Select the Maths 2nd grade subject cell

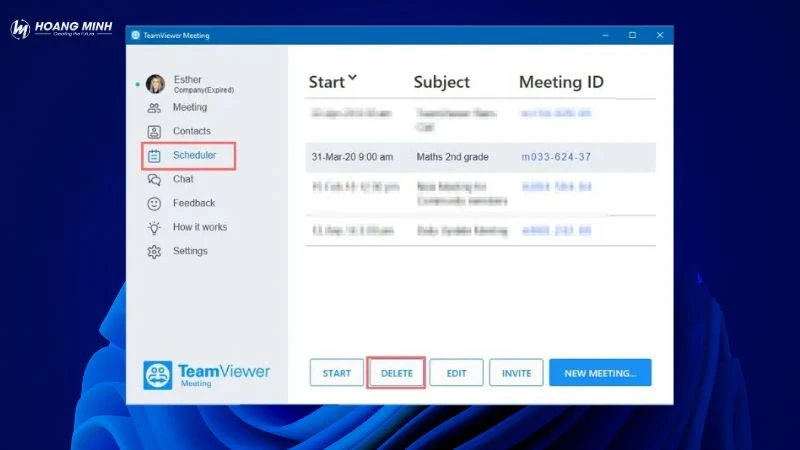click(452, 157)
